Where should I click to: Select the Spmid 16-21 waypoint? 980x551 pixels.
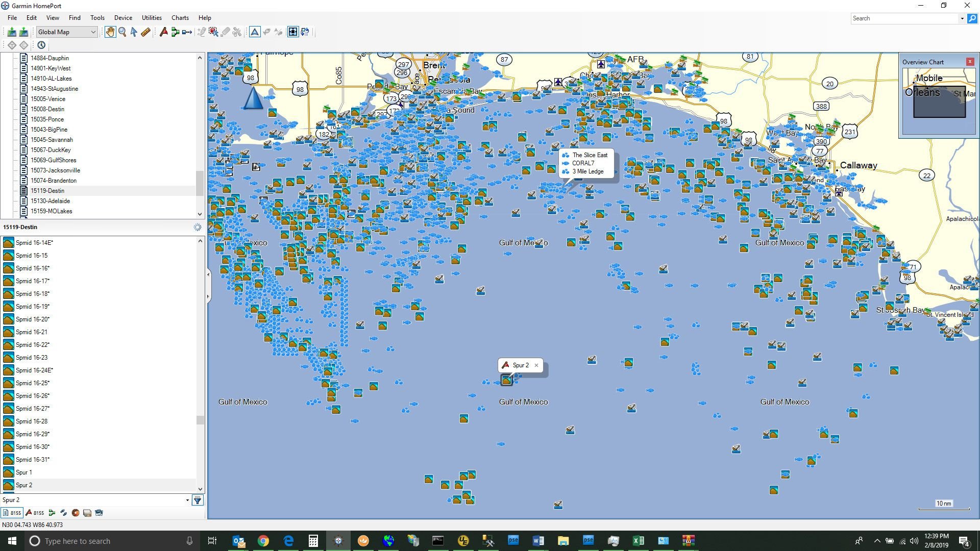pyautogui.click(x=100, y=332)
